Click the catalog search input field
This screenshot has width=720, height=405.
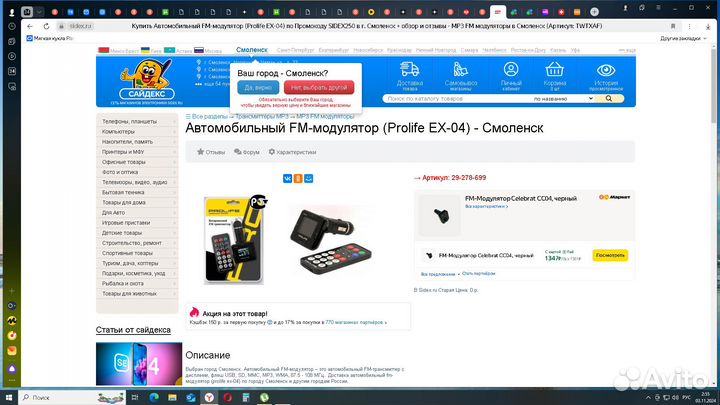tap(457, 98)
